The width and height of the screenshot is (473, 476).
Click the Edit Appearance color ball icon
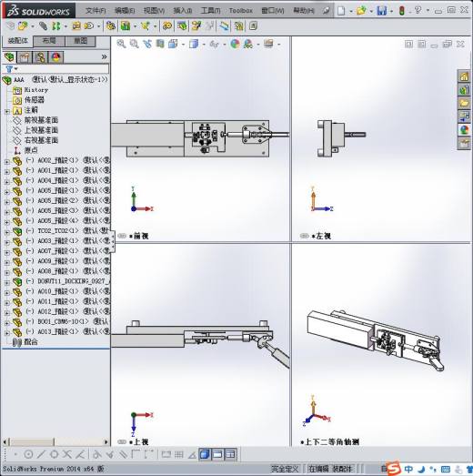coord(235,44)
